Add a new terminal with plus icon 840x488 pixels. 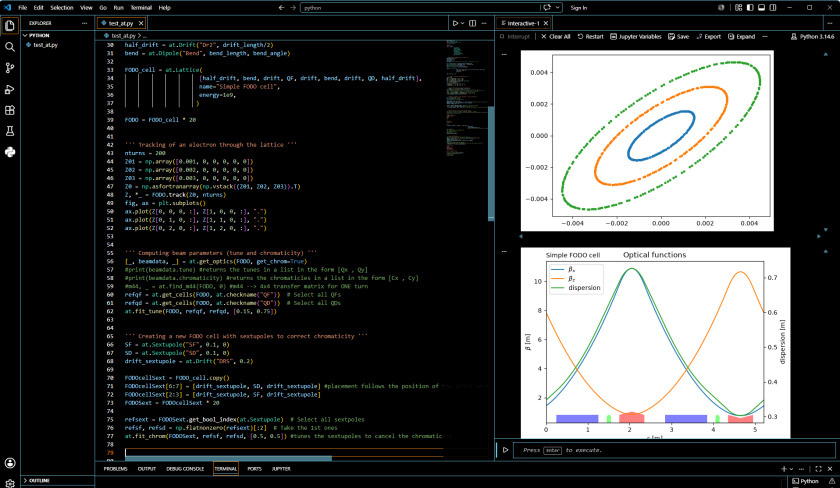point(784,469)
